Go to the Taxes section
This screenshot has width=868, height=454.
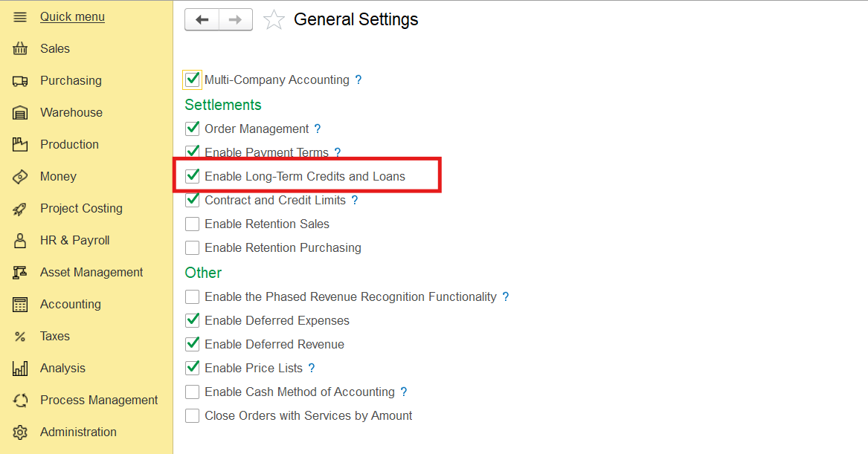(54, 337)
